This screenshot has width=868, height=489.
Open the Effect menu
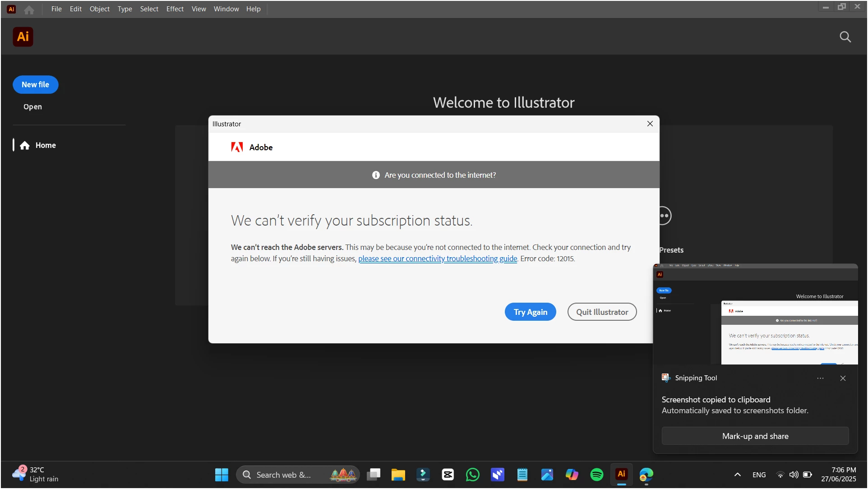[175, 9]
